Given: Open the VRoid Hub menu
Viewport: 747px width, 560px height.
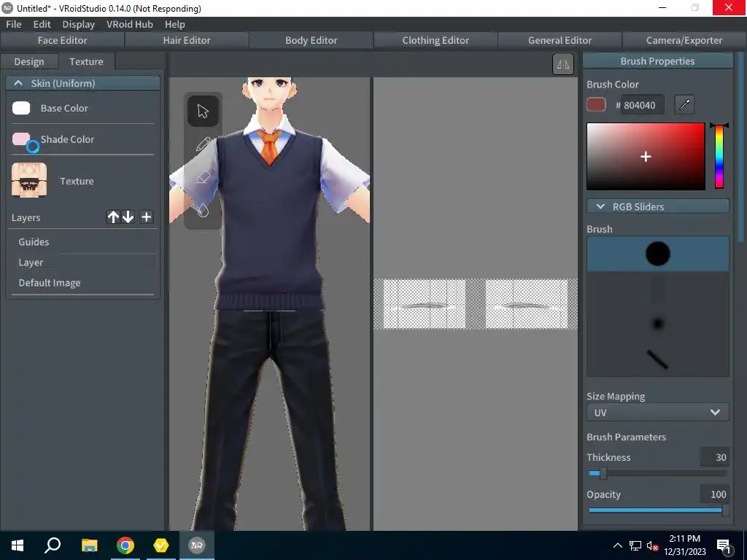Looking at the screenshot, I should 130,24.
